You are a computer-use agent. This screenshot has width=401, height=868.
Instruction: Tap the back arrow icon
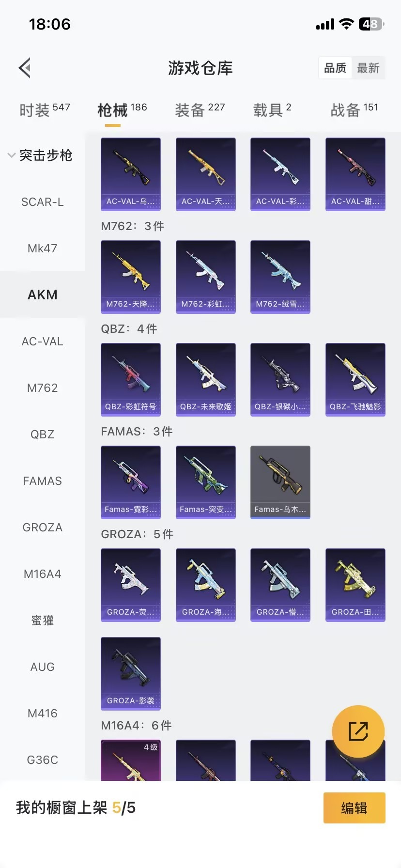(25, 68)
